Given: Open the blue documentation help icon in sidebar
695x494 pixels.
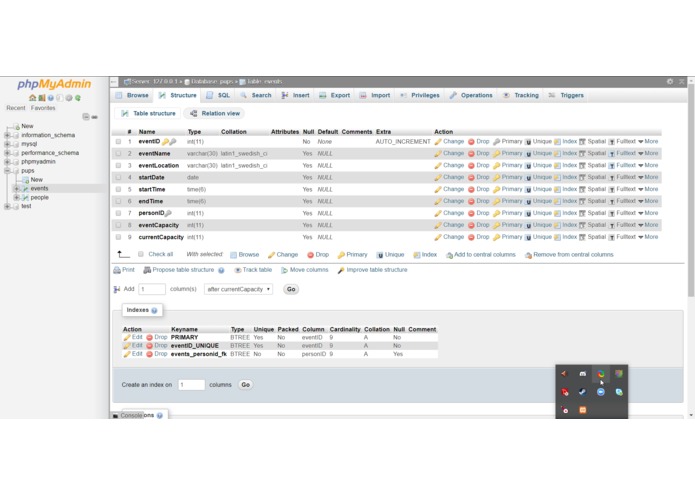Looking at the screenshot, I should pos(51,98).
